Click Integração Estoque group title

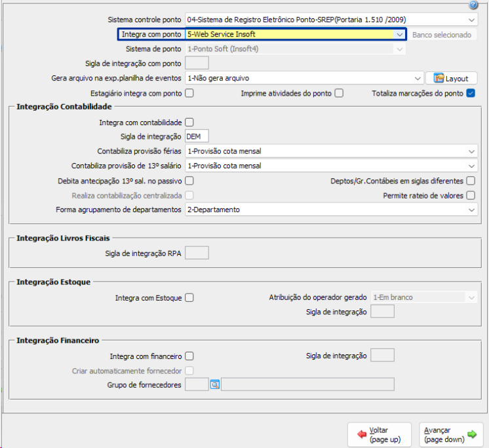53,282
